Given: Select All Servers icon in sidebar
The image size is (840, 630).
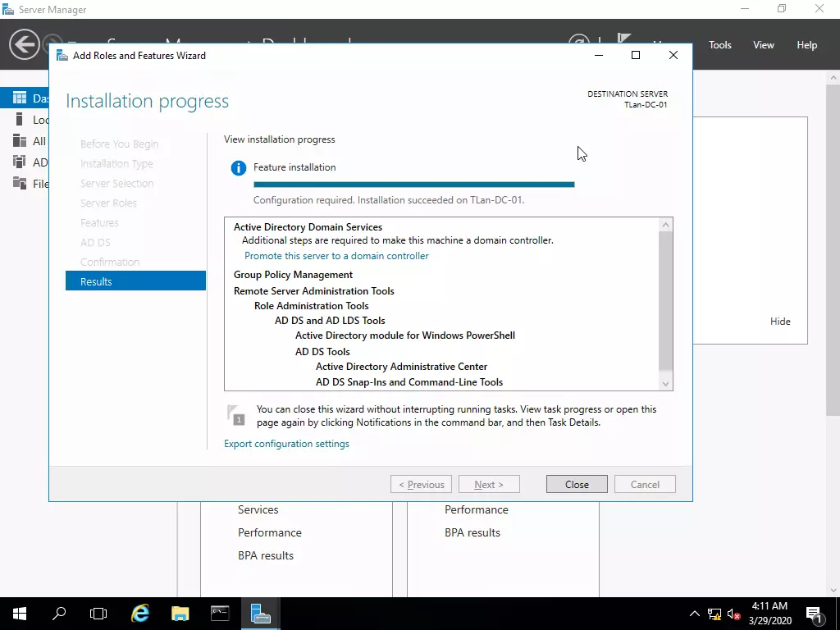Looking at the screenshot, I should [x=20, y=140].
